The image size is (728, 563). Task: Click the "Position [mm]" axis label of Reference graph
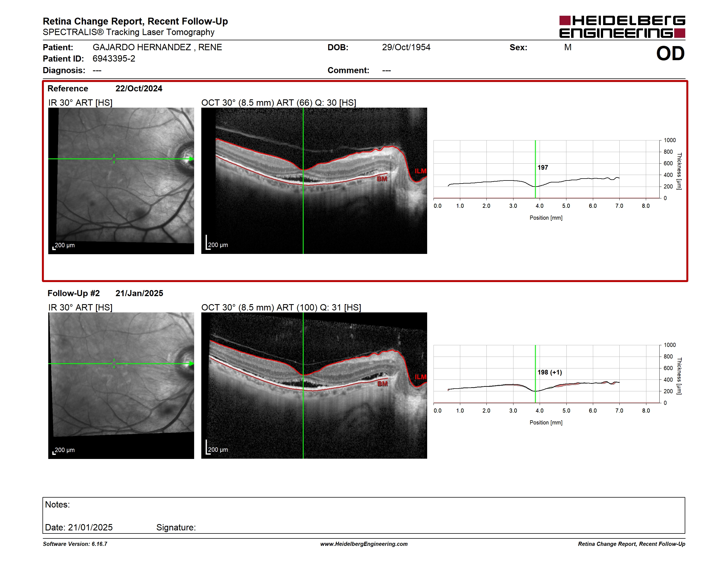pos(546,218)
